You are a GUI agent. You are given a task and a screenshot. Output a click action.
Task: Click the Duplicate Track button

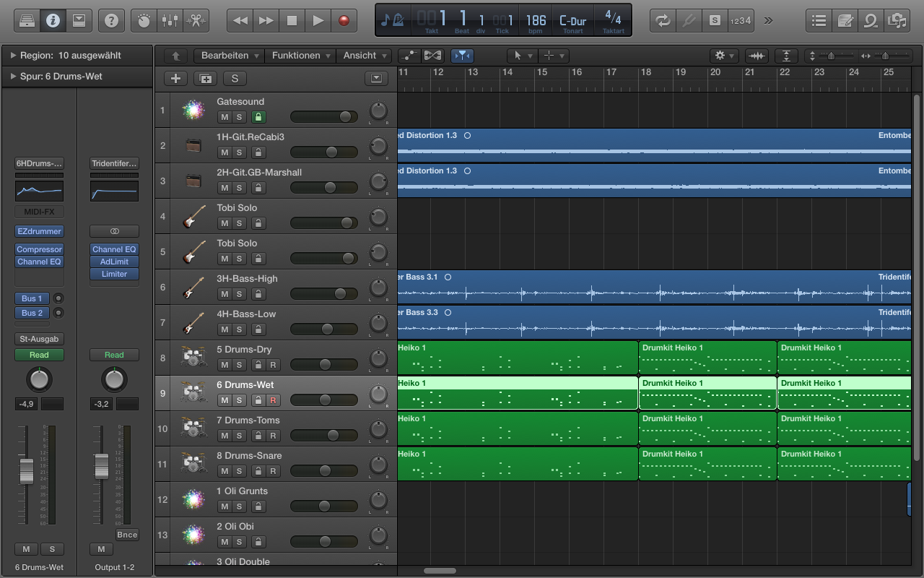coord(205,79)
